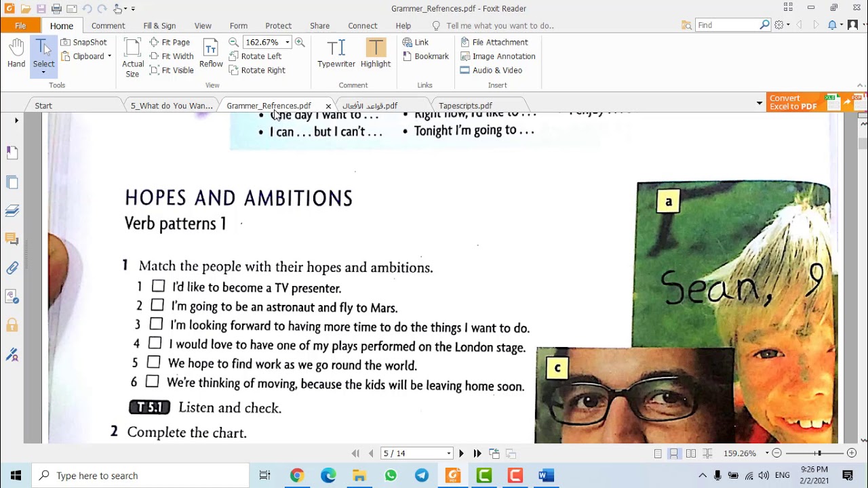Viewport: 868px width, 488px height.
Task: Switch to Fill & Sign tab
Action: point(159,26)
